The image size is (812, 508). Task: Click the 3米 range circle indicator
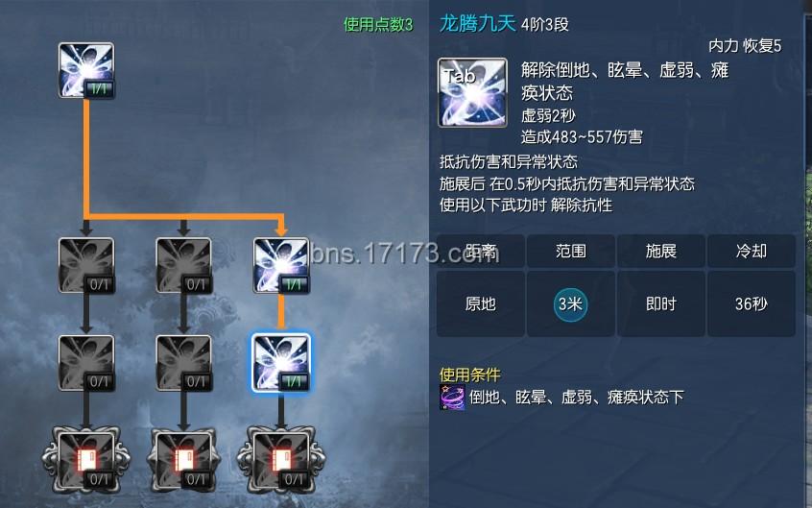570,303
